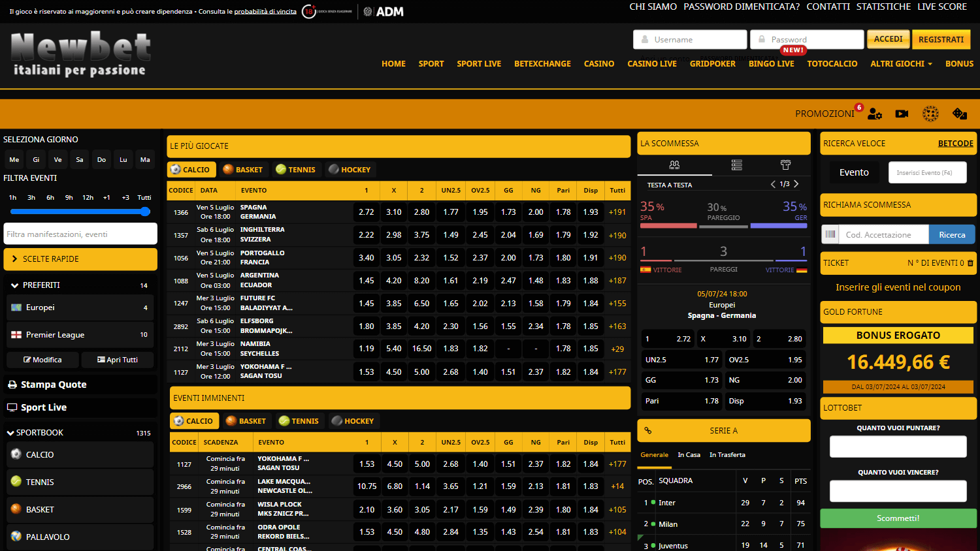The image size is (980, 551).
Task: Go to previous Testa a Testa page arrow
Action: point(774,184)
